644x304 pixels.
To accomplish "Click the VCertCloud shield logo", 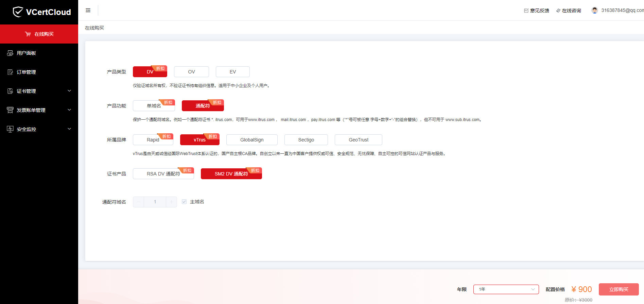I will click(x=18, y=12).
